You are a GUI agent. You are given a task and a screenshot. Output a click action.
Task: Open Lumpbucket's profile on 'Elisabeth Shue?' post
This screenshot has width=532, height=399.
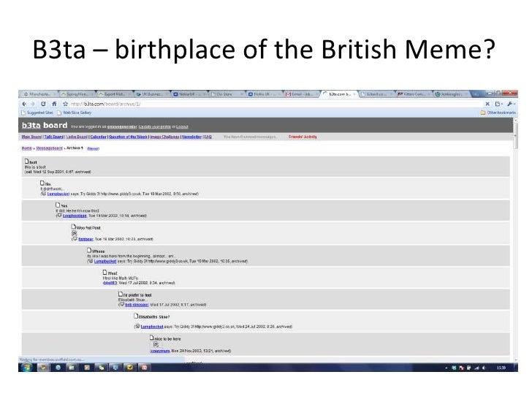point(152,327)
